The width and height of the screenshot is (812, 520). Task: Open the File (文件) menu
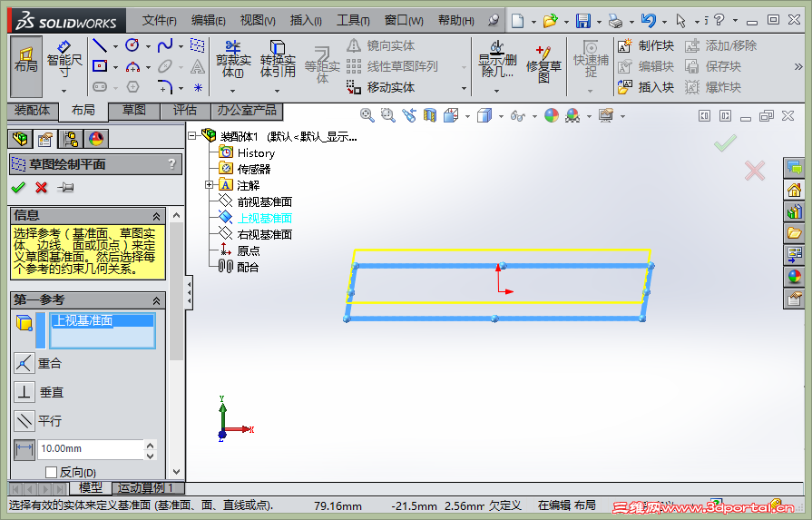pyautogui.click(x=159, y=20)
